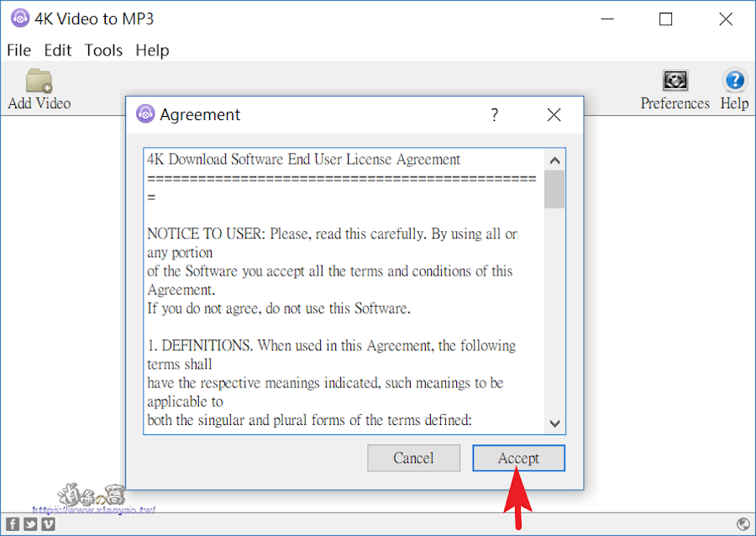The image size is (756, 536).
Task: Click the license text scrollbar thumb
Action: (554, 189)
